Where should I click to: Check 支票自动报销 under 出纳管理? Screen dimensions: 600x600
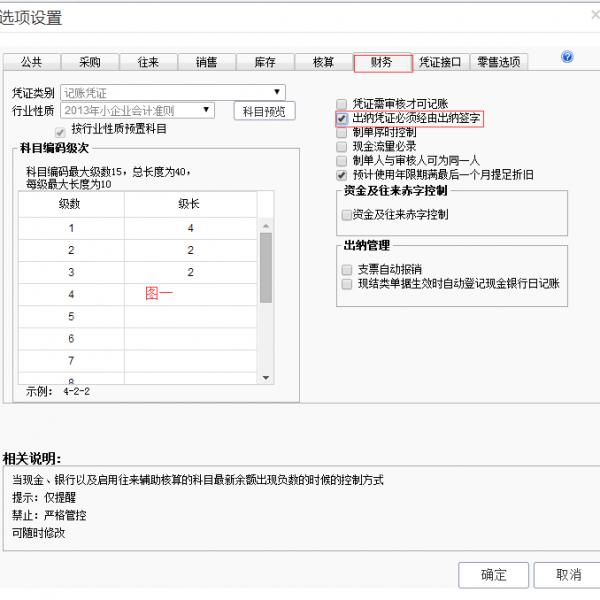pos(347,270)
